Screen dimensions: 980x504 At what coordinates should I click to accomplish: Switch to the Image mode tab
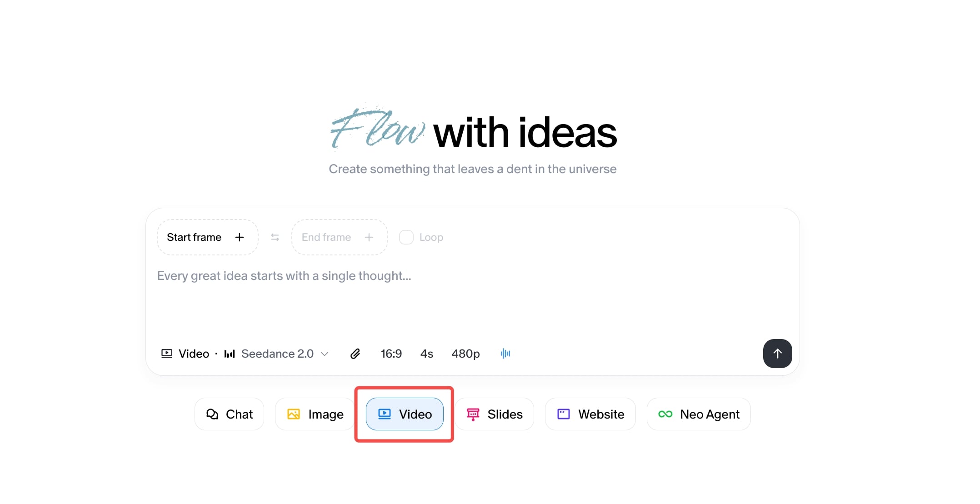click(315, 414)
